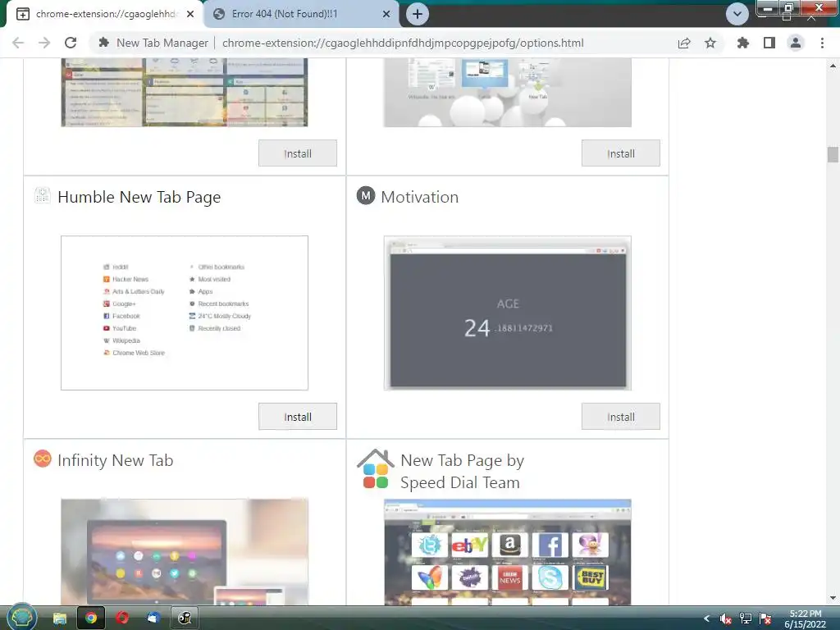The width and height of the screenshot is (840, 630).
Task: Toggle the browser side panel icon
Action: 769,43
